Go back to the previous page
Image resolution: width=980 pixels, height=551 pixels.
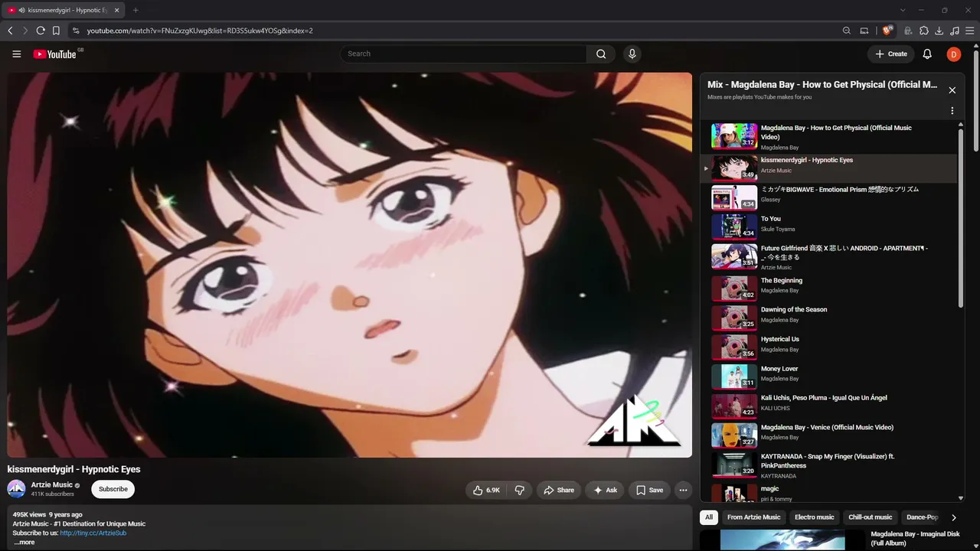(10, 31)
